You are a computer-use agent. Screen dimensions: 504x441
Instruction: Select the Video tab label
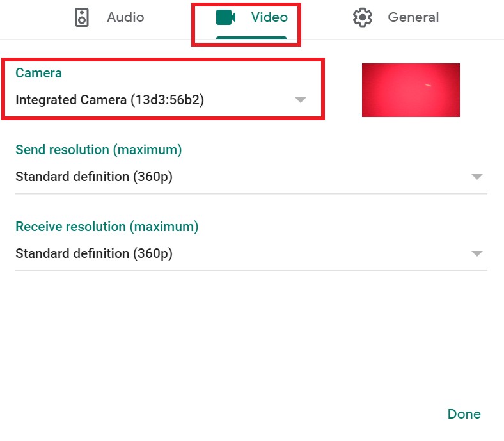coord(269,17)
